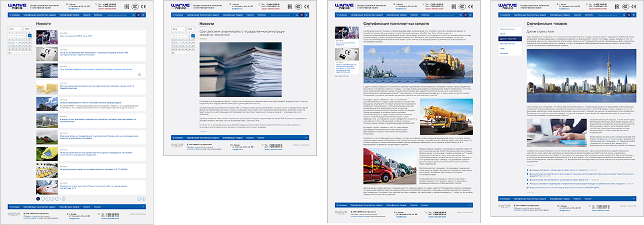This screenshot has width=644, height=225.
Task: Click the WANVE logo on the news article page
Action: click(x=181, y=6)
